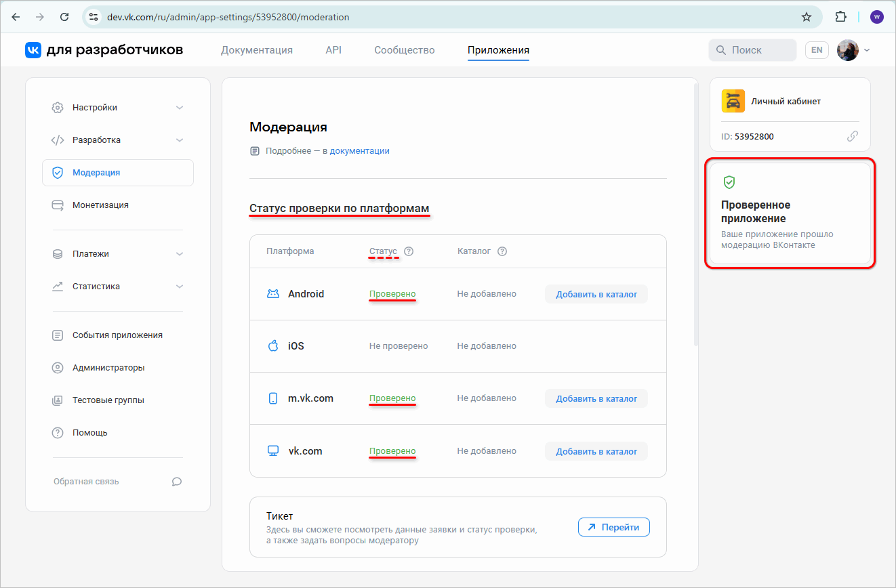The height and width of the screenshot is (588, 896).
Task: Click Добавить в каталог for Android
Action: click(x=596, y=293)
